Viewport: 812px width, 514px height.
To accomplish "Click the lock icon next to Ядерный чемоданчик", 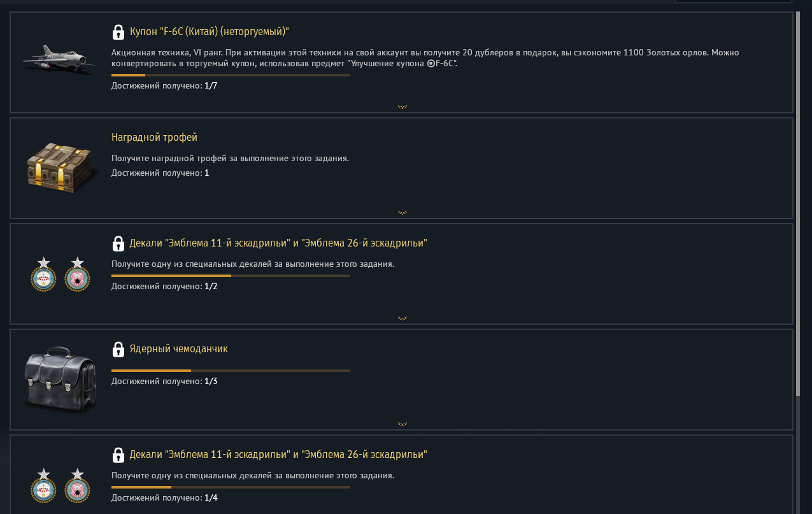I will [118, 349].
